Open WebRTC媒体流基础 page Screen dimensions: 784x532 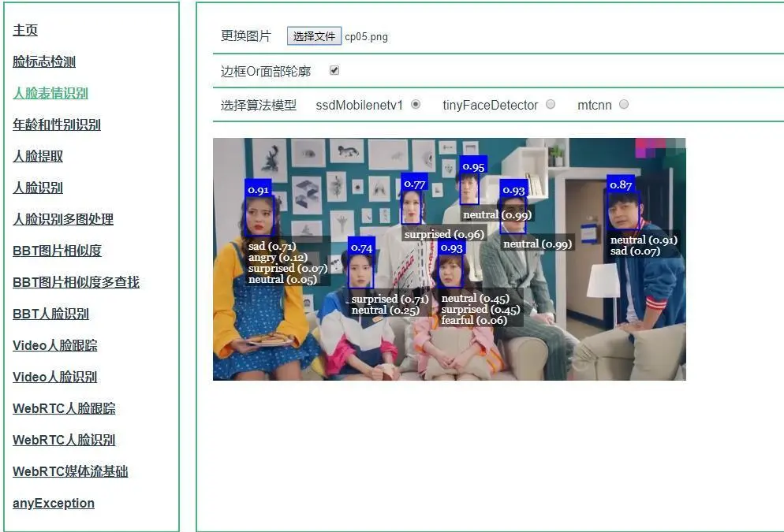click(x=69, y=471)
